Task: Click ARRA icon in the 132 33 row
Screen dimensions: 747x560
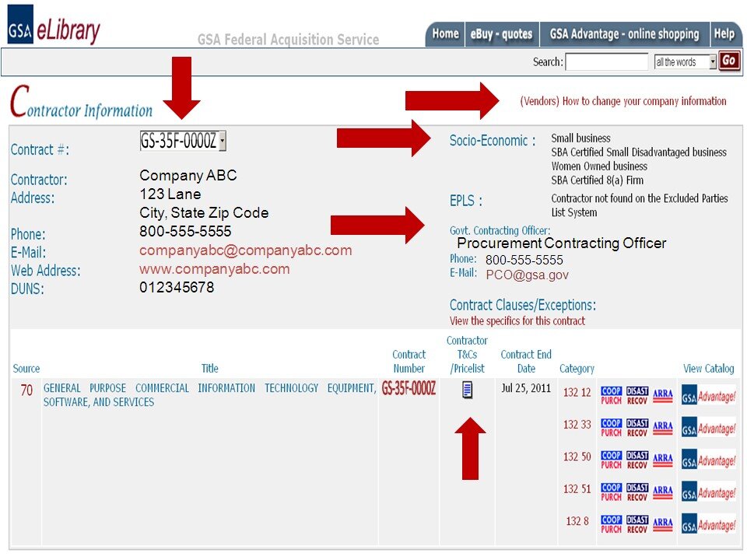Action: [663, 428]
